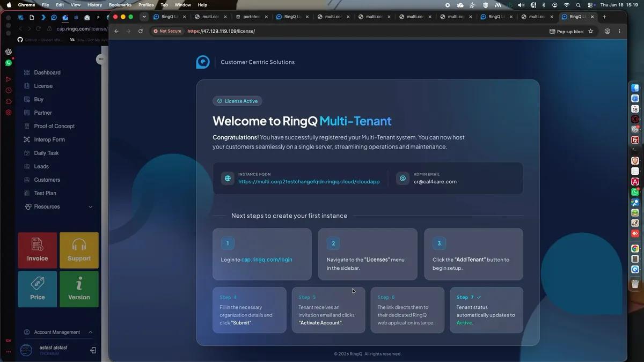Screen dimensions: 644x362
Task: Click the blue Price tile
Action: (x=38, y=289)
